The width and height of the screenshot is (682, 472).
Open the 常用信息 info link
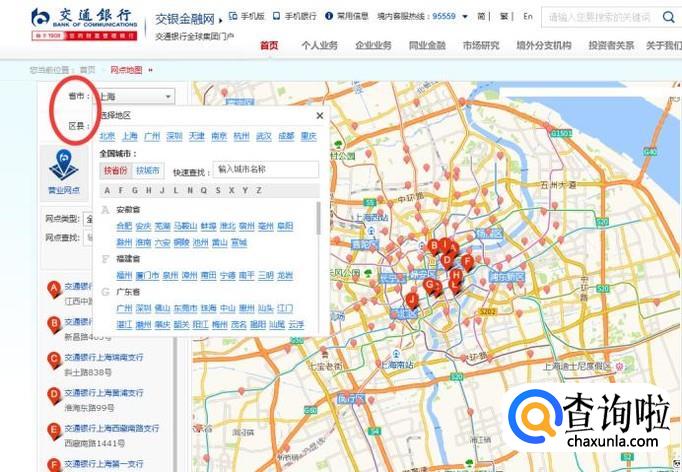click(x=347, y=17)
